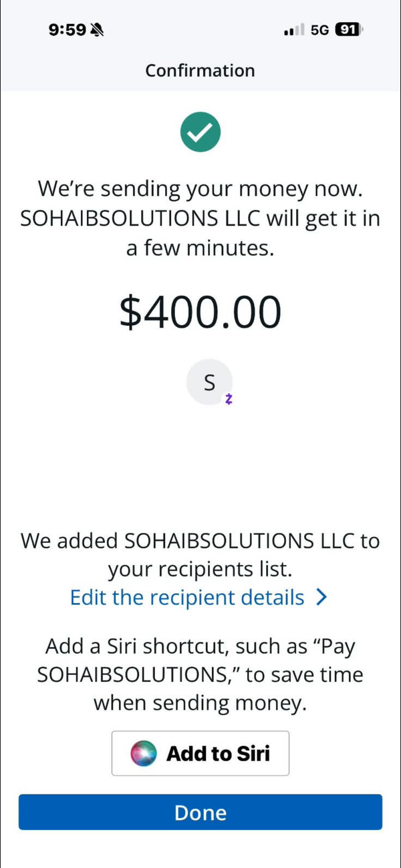The height and width of the screenshot is (868, 401).
Task: Tap the SOHAIBSOLUTIONS LLC name in the sending message
Action: pos(142,219)
